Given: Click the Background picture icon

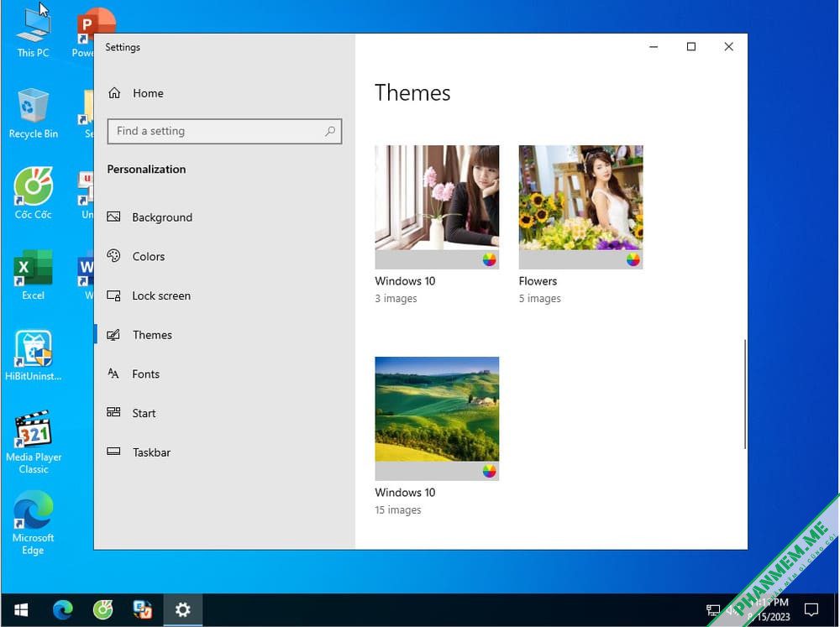Looking at the screenshot, I should 113,217.
